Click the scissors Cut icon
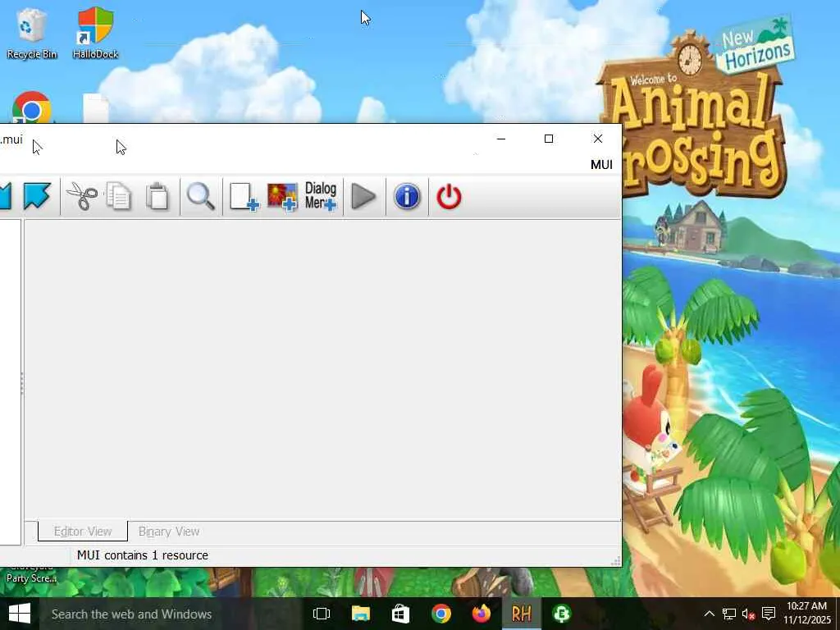The width and height of the screenshot is (840, 630). point(81,196)
